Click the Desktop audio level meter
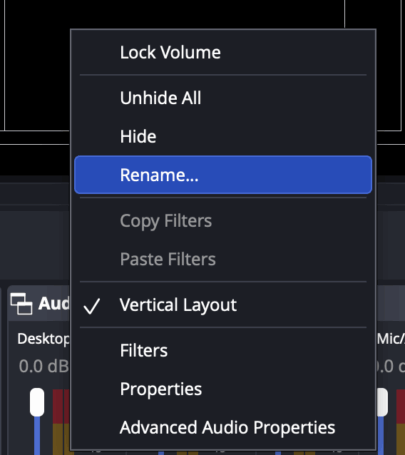This screenshot has width=405, height=455. click(x=61, y=422)
